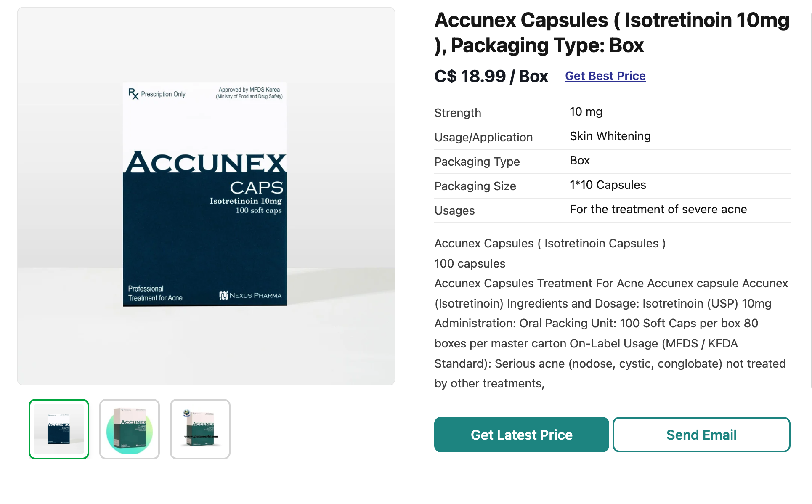Click the severe acne Usages value

658,210
